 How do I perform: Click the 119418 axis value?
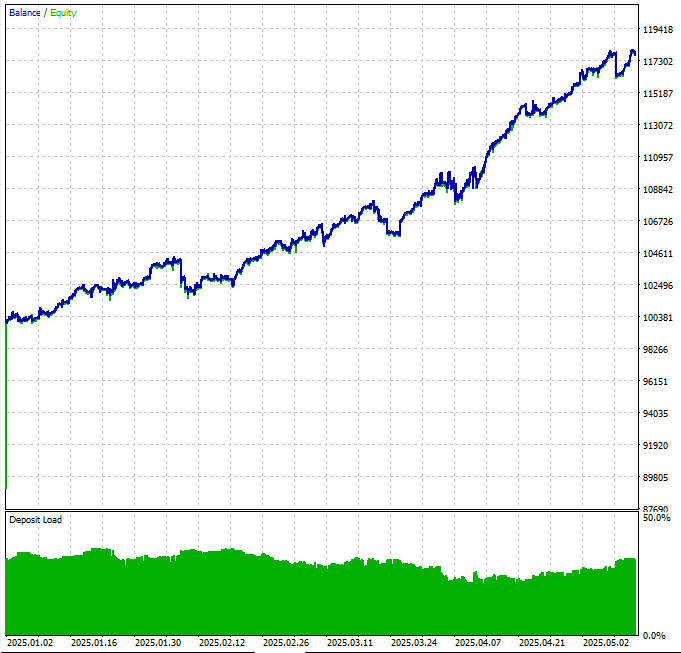pyautogui.click(x=658, y=30)
